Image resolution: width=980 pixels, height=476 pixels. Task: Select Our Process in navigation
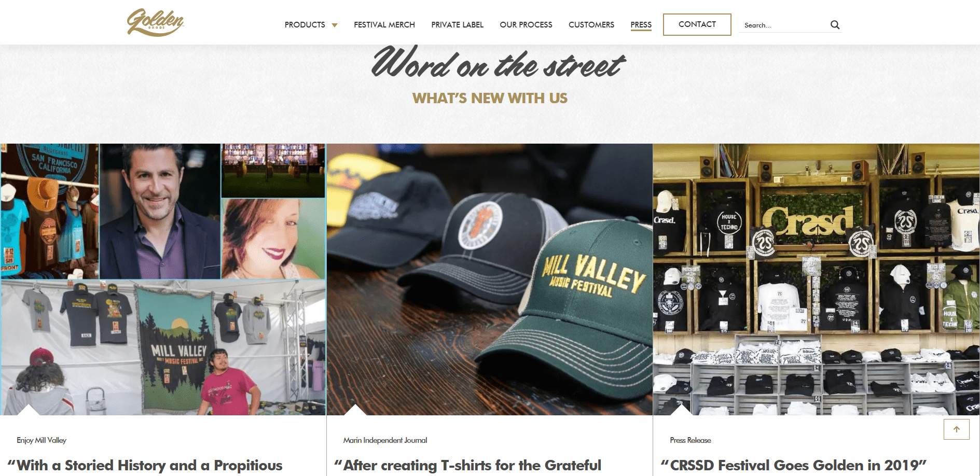click(x=526, y=25)
